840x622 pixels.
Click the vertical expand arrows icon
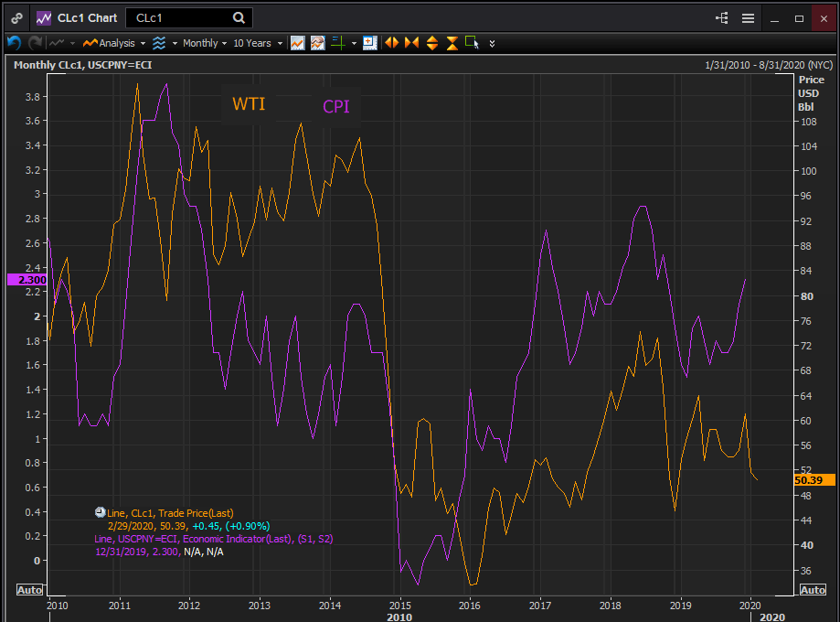pos(432,43)
